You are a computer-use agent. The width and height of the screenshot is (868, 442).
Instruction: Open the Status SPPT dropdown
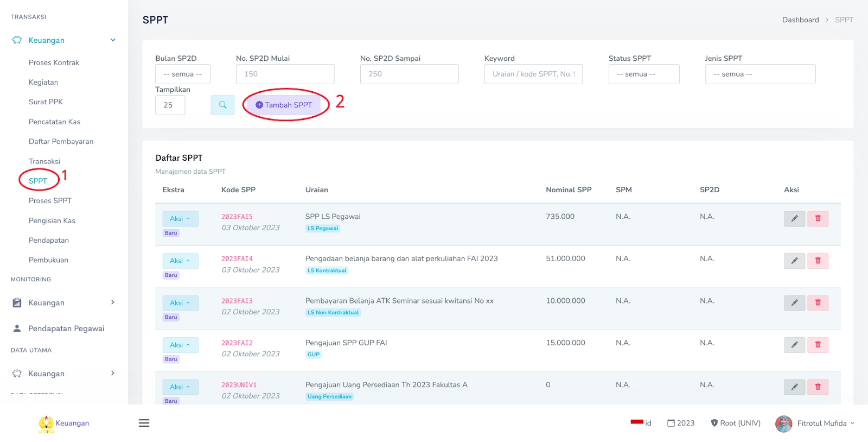pyautogui.click(x=643, y=74)
